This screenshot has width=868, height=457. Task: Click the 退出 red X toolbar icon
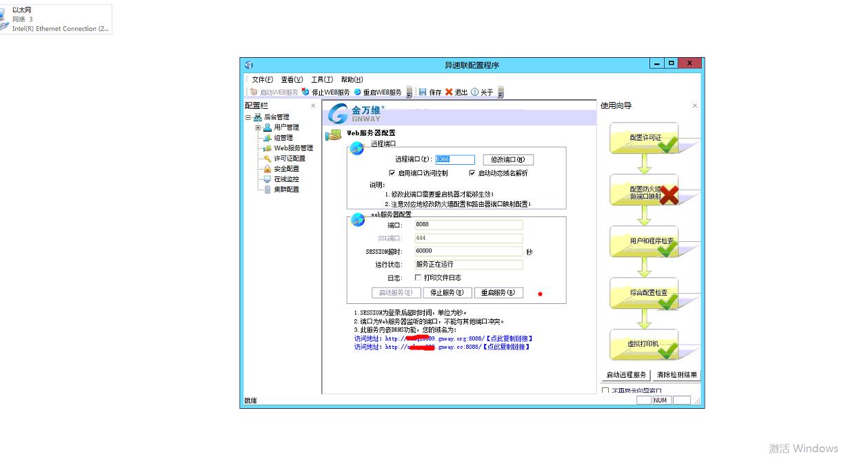pyautogui.click(x=449, y=92)
